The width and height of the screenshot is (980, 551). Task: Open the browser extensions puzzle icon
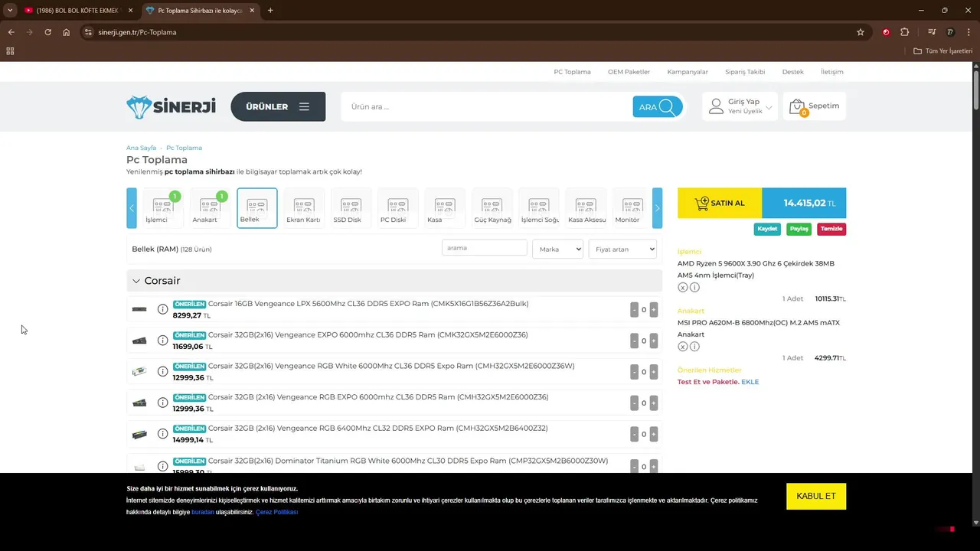[x=905, y=32]
